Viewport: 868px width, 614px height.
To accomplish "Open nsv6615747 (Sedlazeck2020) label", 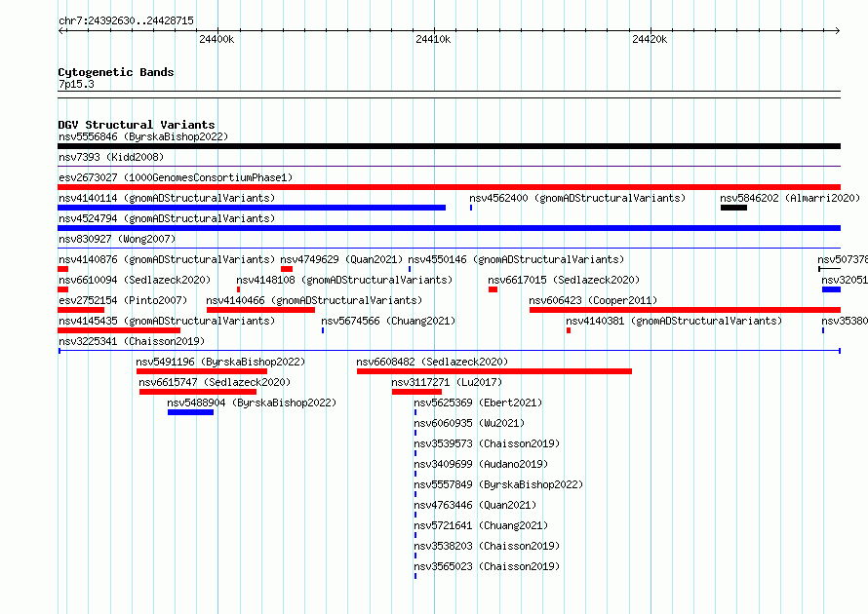I will pos(215,382).
